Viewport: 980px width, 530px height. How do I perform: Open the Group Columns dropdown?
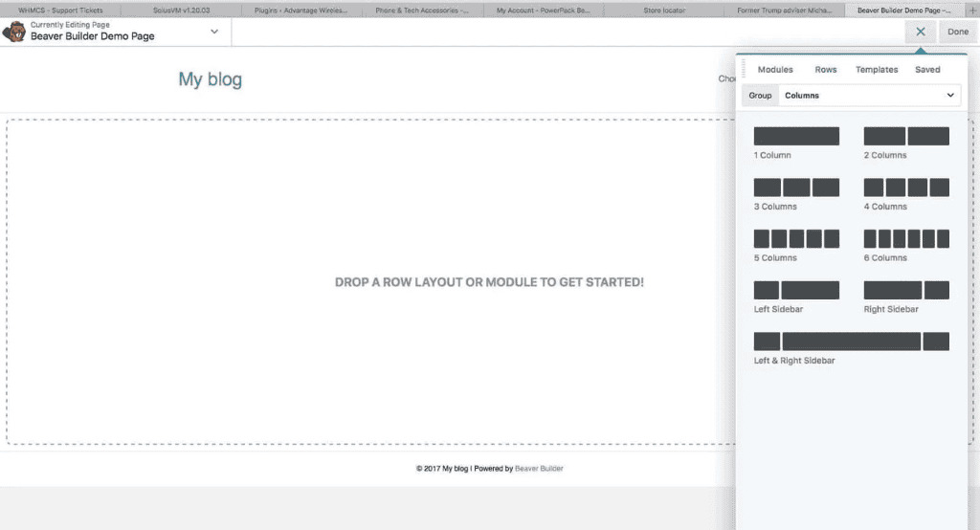tap(869, 96)
